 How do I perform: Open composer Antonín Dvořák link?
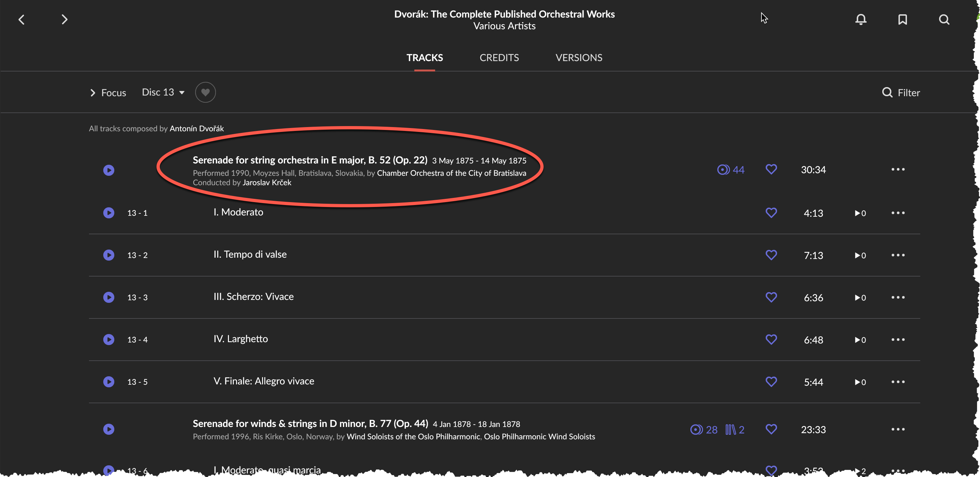(x=197, y=128)
